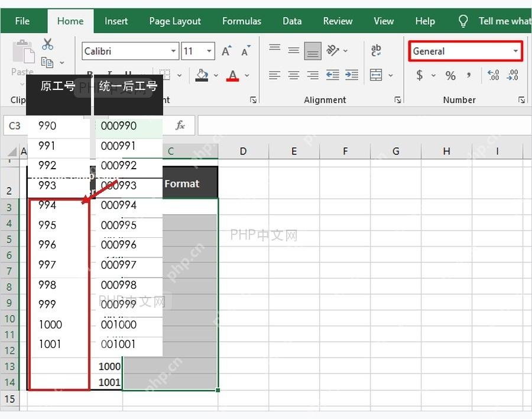This screenshot has height=419, width=532.
Task: Click the Orientation text angle icon
Action: [x=332, y=50]
